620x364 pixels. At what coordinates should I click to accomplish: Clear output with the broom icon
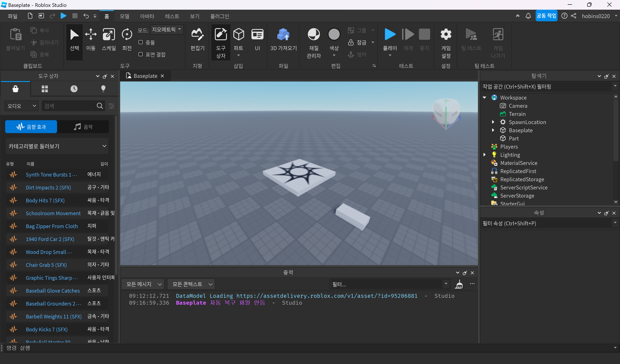point(459,284)
